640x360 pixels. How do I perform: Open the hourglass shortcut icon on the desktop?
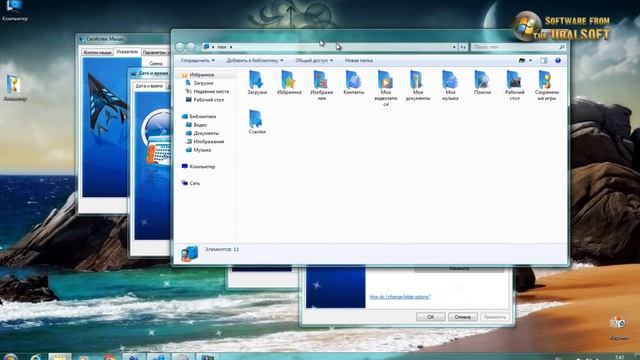click(15, 88)
